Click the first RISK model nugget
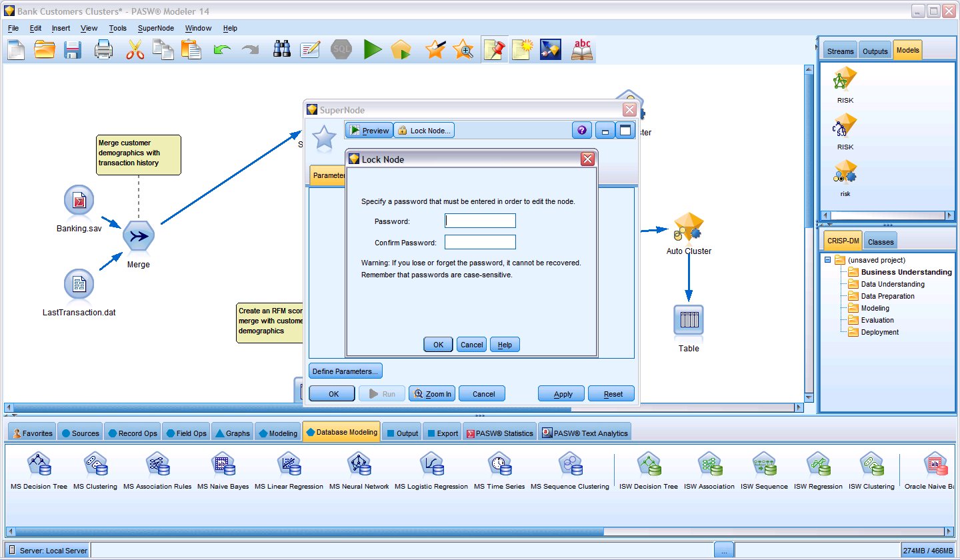Image resolution: width=960 pixels, height=560 pixels. (845, 80)
